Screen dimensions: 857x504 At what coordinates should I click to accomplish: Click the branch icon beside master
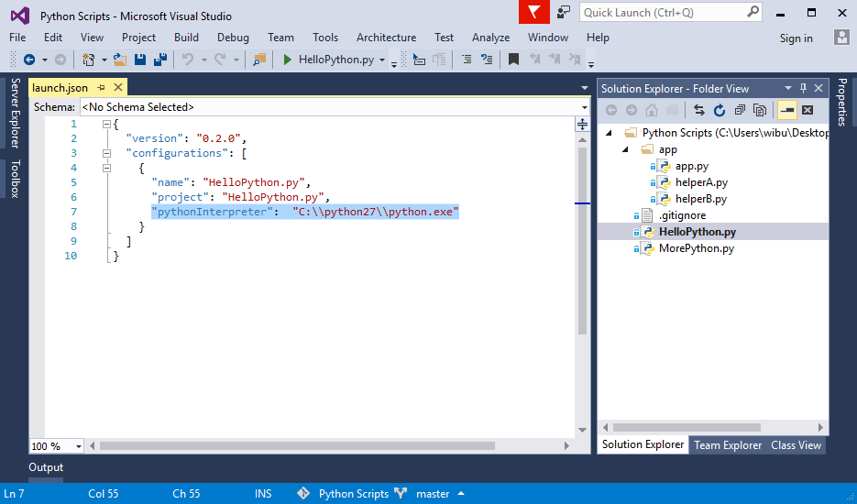click(401, 494)
